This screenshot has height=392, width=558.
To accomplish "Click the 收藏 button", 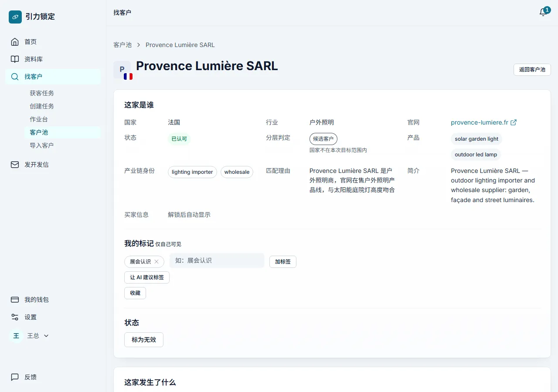I will click(x=135, y=293).
